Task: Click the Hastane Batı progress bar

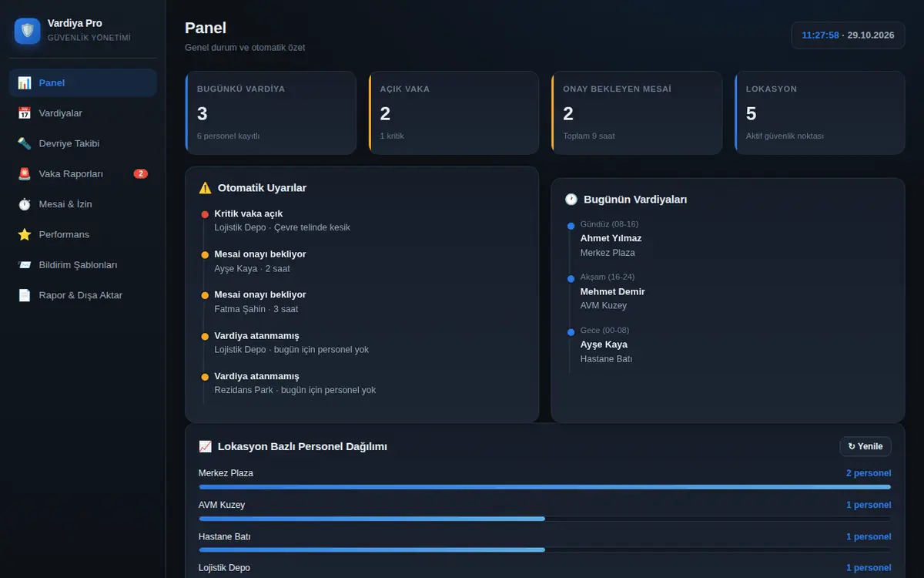Action: point(545,550)
